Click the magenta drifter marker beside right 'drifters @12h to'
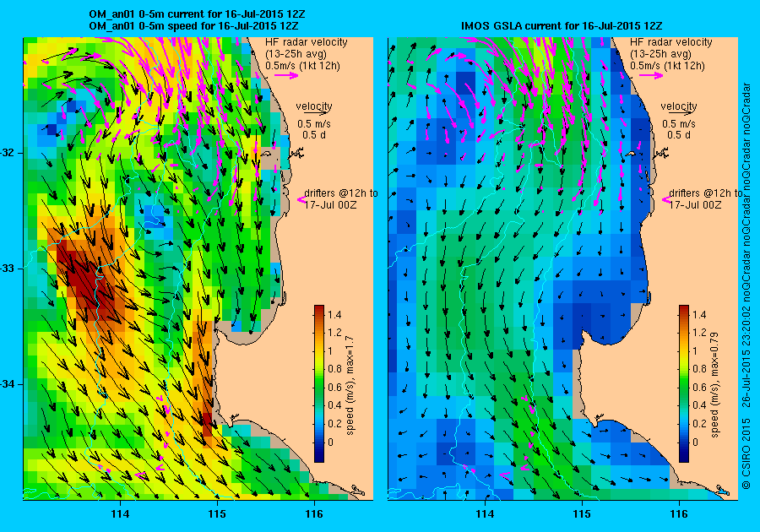Image resolution: width=760 pixels, height=532 pixels. point(665,199)
